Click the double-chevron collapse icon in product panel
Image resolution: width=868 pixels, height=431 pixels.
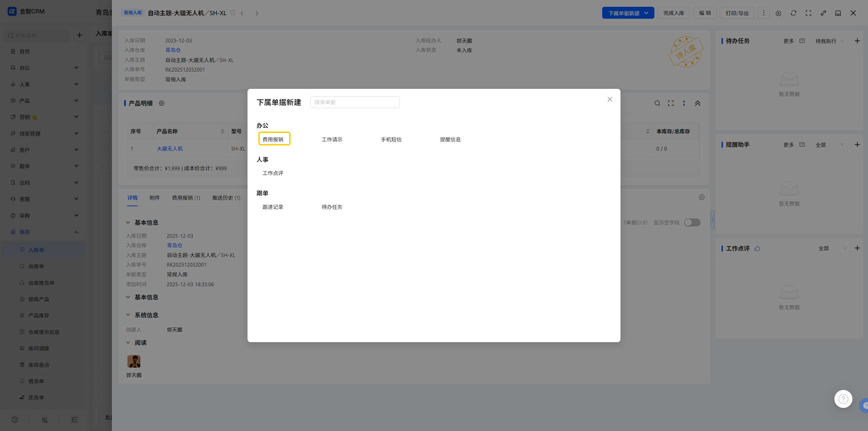pos(697,103)
